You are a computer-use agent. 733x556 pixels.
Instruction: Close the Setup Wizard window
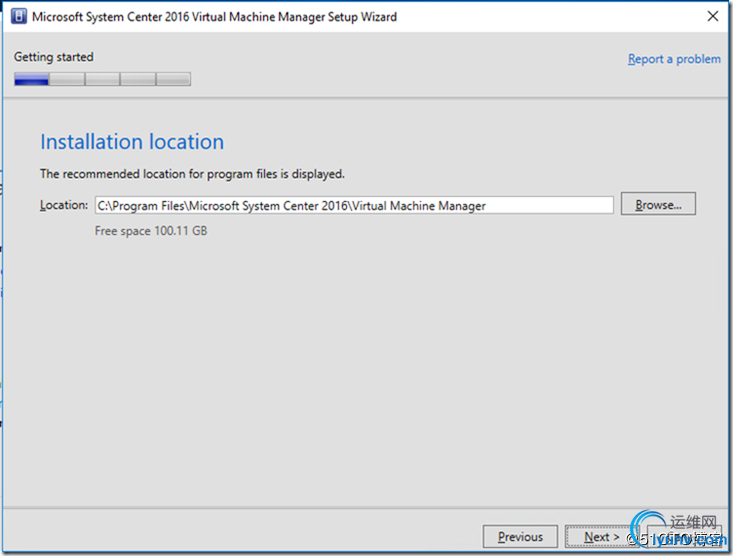tap(713, 16)
